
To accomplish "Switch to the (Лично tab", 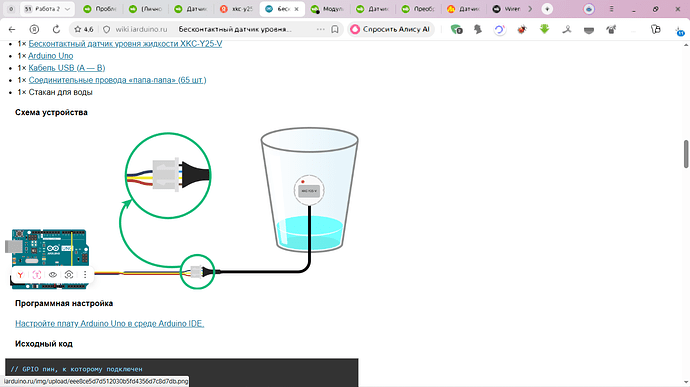I will pyautogui.click(x=146, y=9).
